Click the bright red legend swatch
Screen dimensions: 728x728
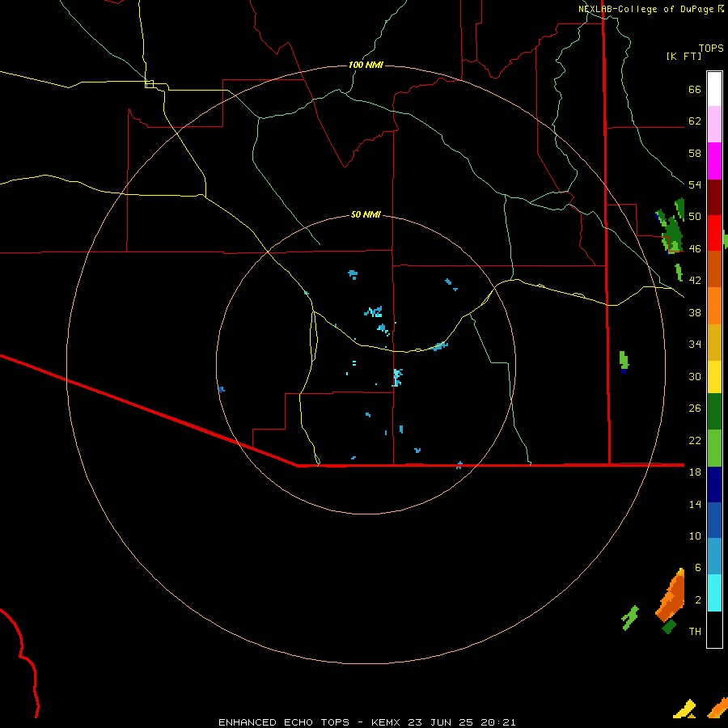(714, 233)
